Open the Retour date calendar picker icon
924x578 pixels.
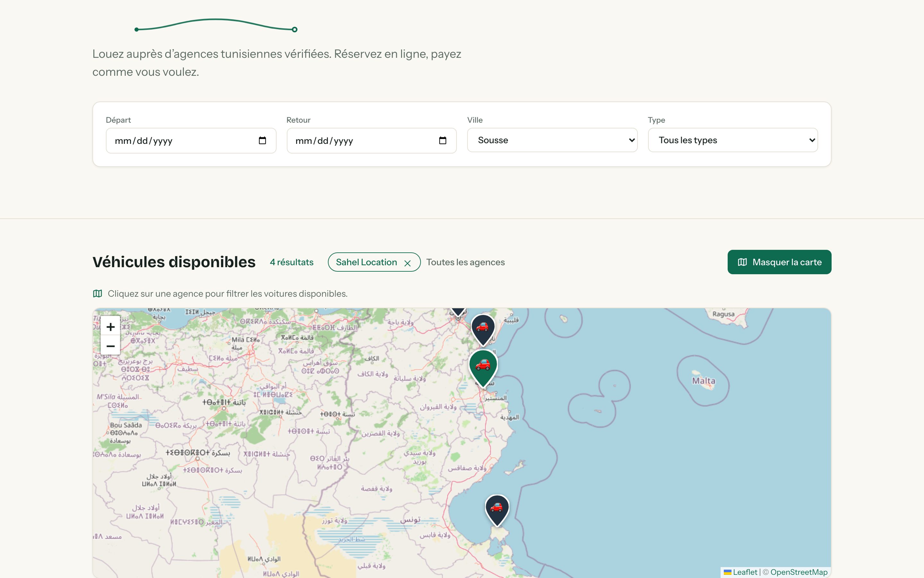pos(442,140)
